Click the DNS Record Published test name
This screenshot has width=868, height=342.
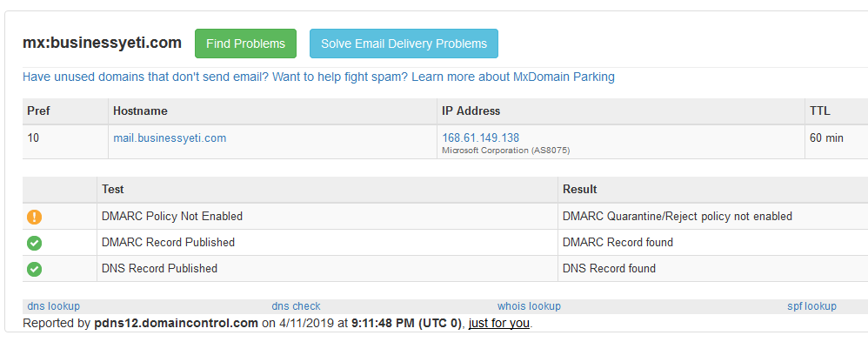click(x=159, y=268)
